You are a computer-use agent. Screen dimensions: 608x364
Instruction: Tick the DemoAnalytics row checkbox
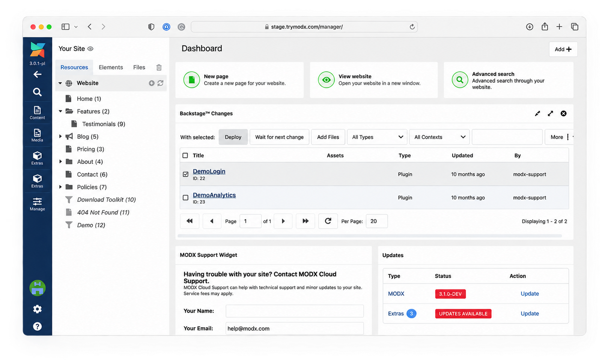(185, 198)
